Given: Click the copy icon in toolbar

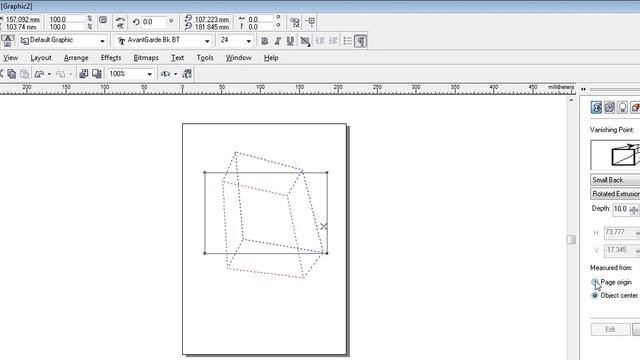Looking at the screenshot, I should click(11, 74).
